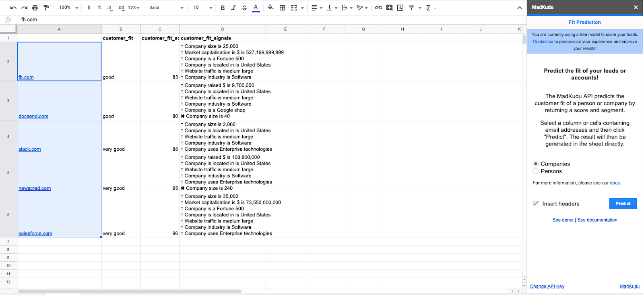Open the docs link
Screen dimensions: 644x295
point(615,183)
